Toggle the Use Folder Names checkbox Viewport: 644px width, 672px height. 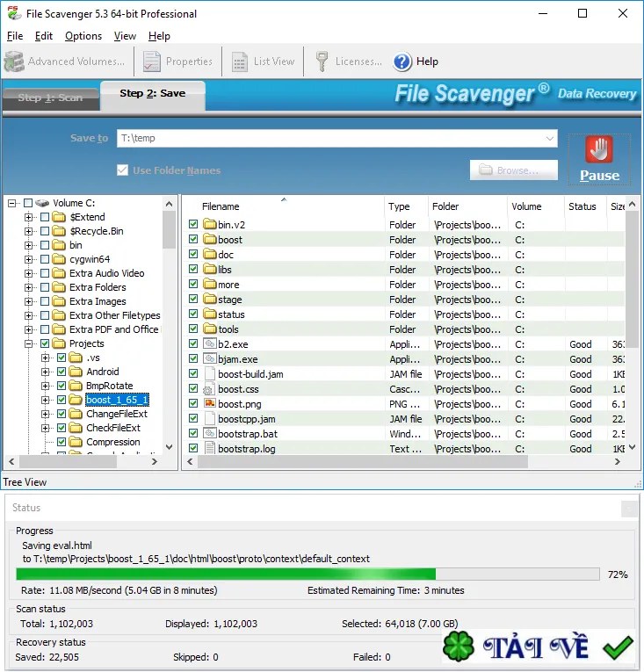(123, 170)
